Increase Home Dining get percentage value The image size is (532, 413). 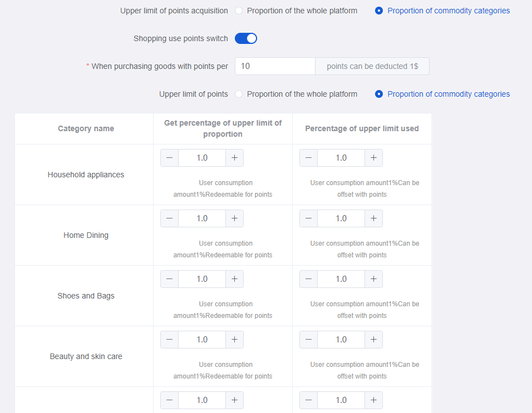coord(234,218)
